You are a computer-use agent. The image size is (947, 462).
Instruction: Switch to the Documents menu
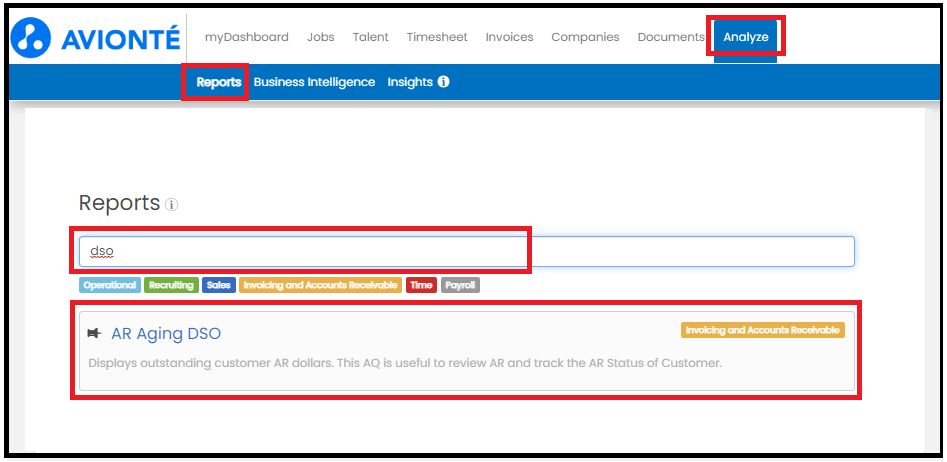tap(671, 37)
